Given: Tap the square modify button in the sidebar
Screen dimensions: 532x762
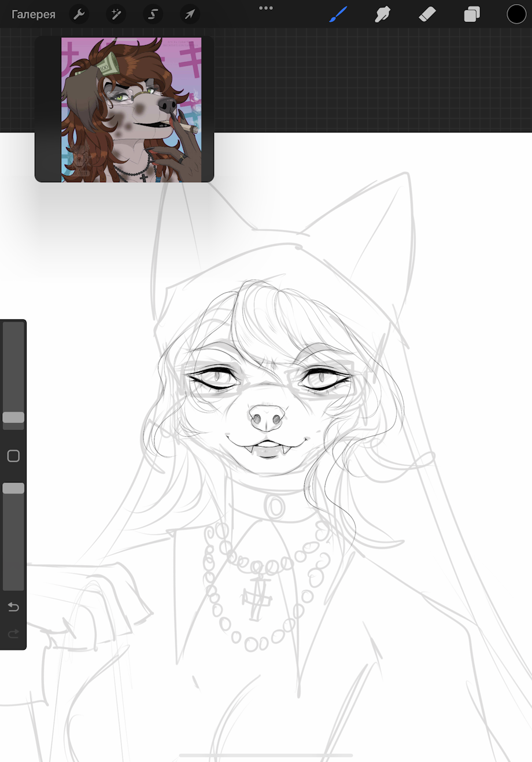Looking at the screenshot, I should (13, 456).
